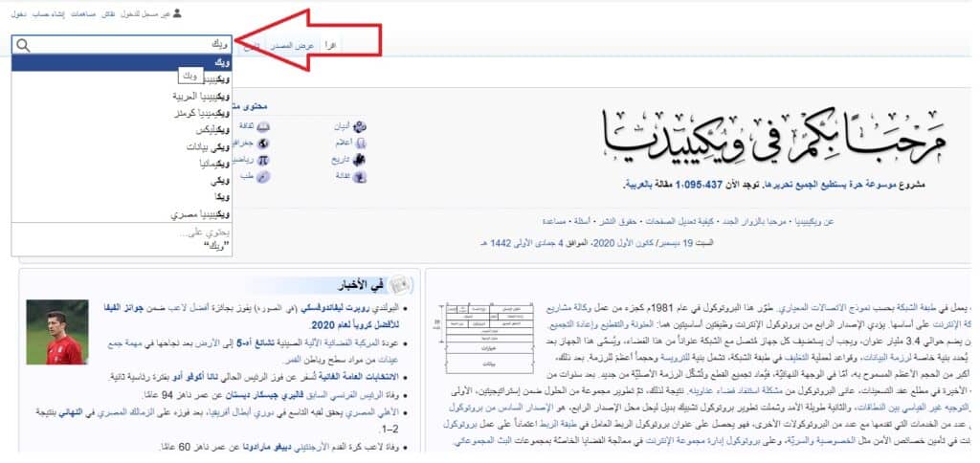Open the مساهمات (Contributions) link
Image resolution: width=980 pixels, height=463 pixels.
pyautogui.click(x=82, y=13)
